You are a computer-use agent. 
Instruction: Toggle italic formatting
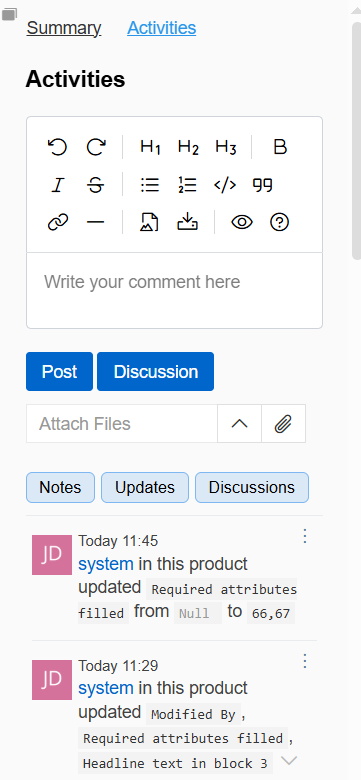click(58, 185)
